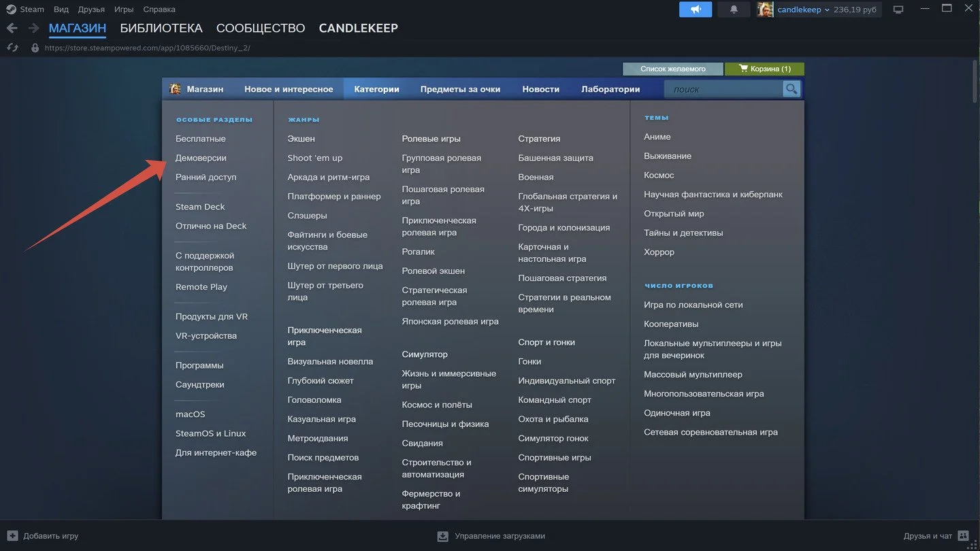Switch to the СООБЩЕСТВО tab
The width and height of the screenshot is (980, 551).
coord(261,29)
